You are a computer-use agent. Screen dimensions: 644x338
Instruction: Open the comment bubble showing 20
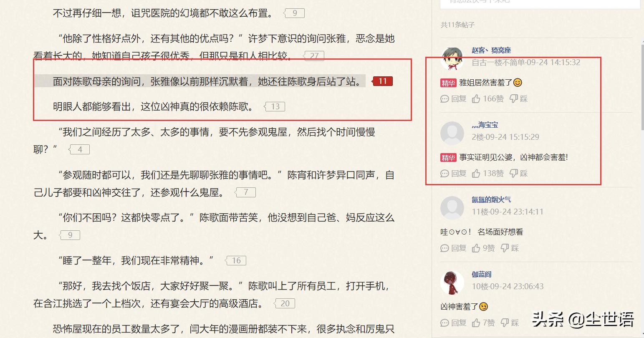pos(285,303)
